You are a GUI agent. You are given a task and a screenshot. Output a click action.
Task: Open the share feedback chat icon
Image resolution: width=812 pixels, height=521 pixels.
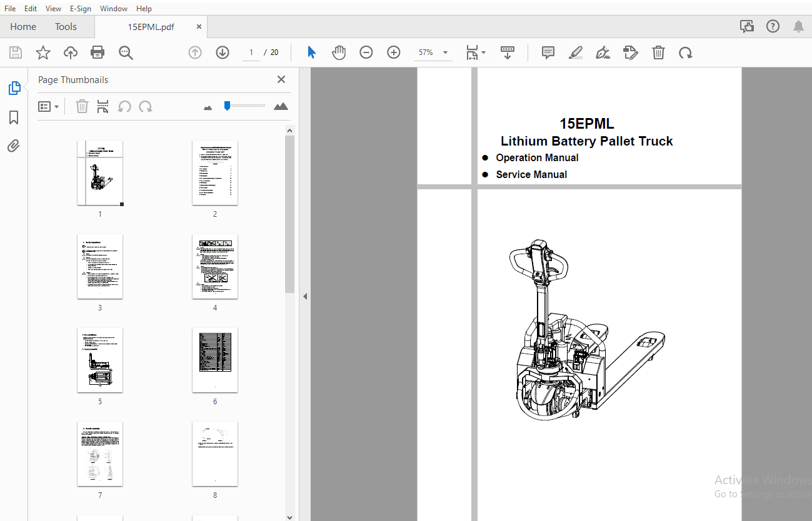(x=747, y=26)
